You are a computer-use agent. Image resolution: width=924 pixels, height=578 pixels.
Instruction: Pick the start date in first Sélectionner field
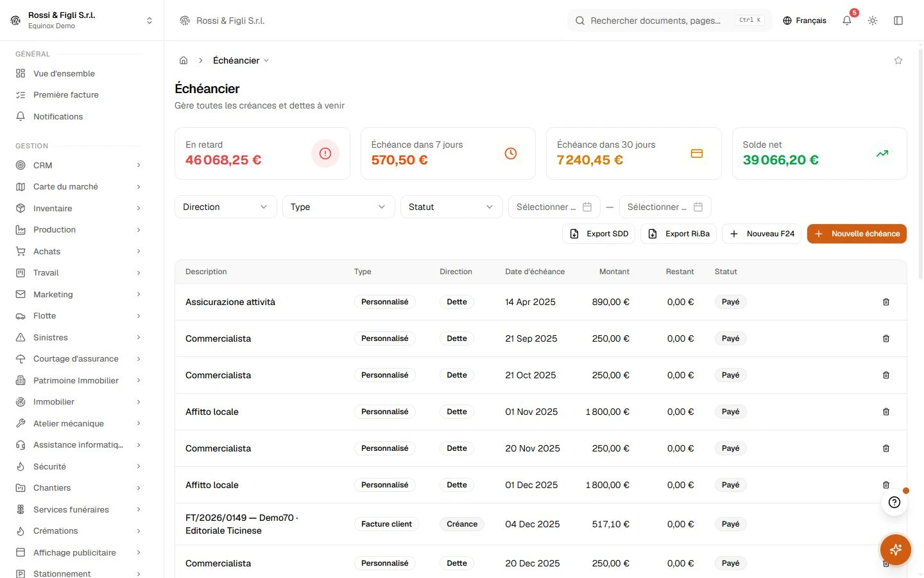tap(554, 207)
